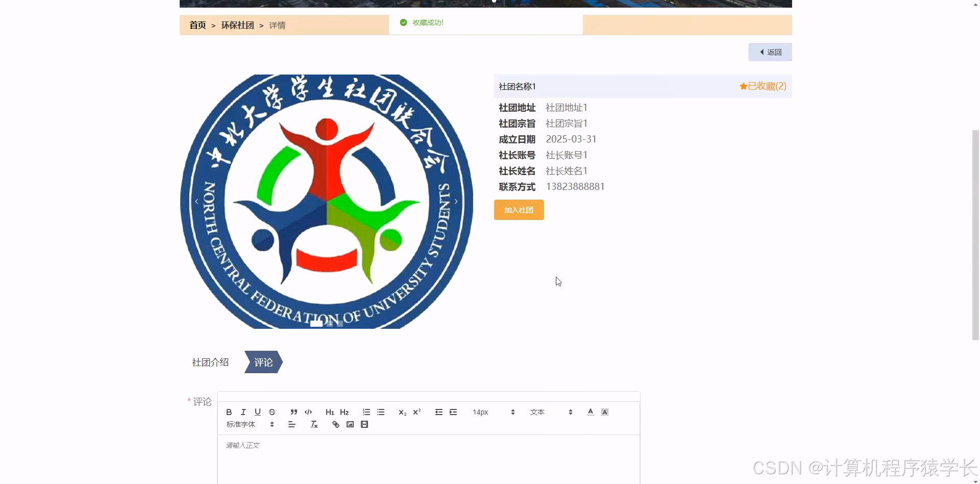This screenshot has height=484, width=980.
Task: Insert a blockquote in the comment editor
Action: 294,412
